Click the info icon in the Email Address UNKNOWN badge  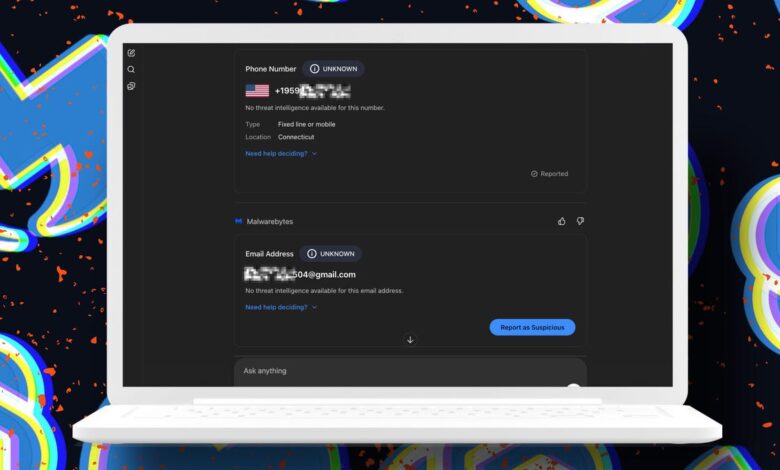click(x=312, y=254)
